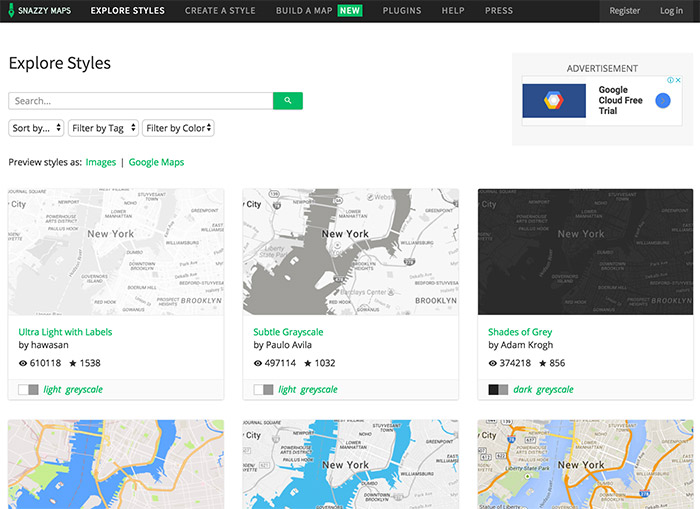The width and height of the screenshot is (700, 509).
Task: Click the favorites count 1538
Action: pyautogui.click(x=90, y=363)
